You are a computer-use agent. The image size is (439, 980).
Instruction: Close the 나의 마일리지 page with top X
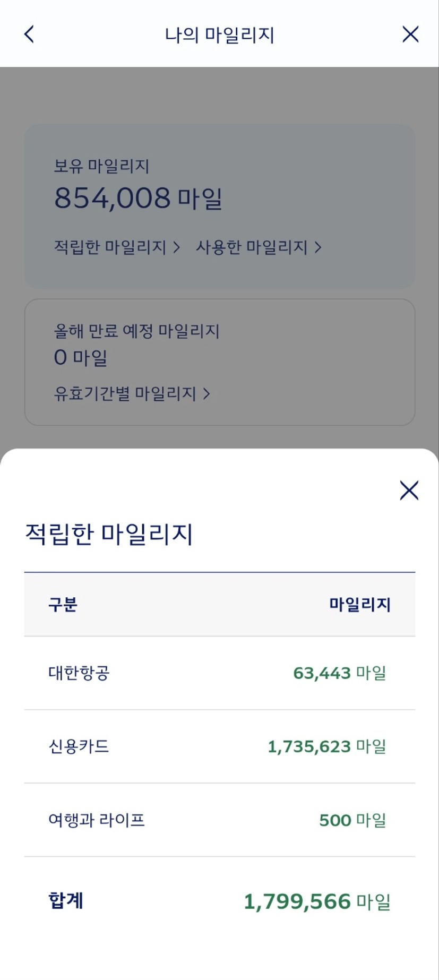click(x=410, y=35)
